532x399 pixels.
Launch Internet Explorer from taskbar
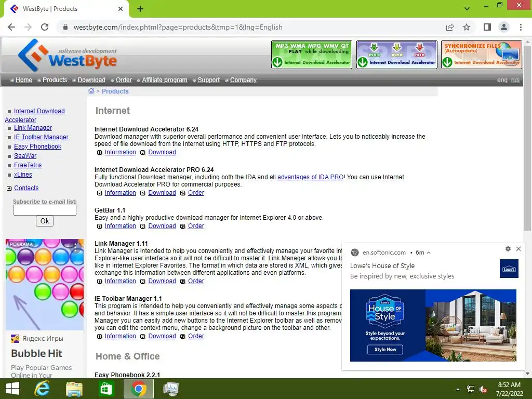[42, 389]
